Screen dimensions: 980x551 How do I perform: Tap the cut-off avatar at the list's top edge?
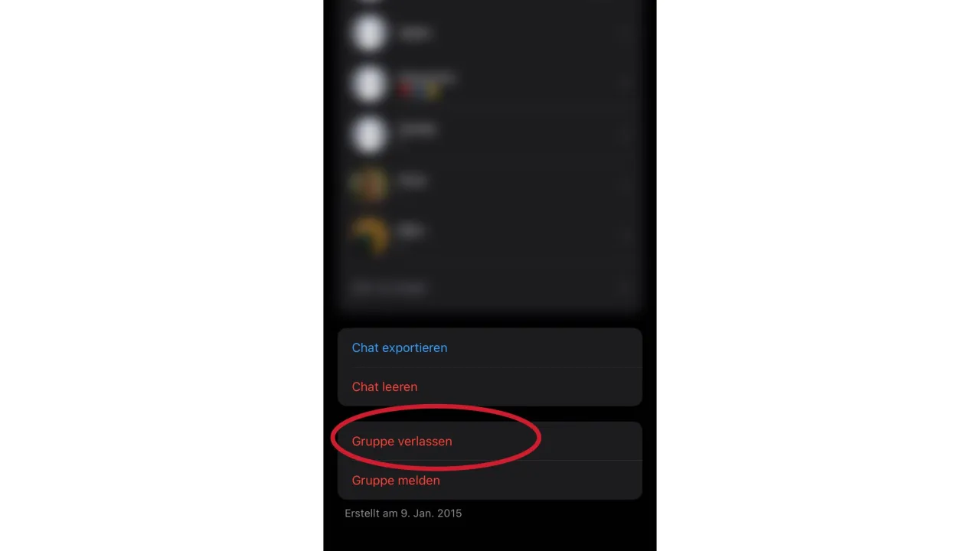click(369, 2)
